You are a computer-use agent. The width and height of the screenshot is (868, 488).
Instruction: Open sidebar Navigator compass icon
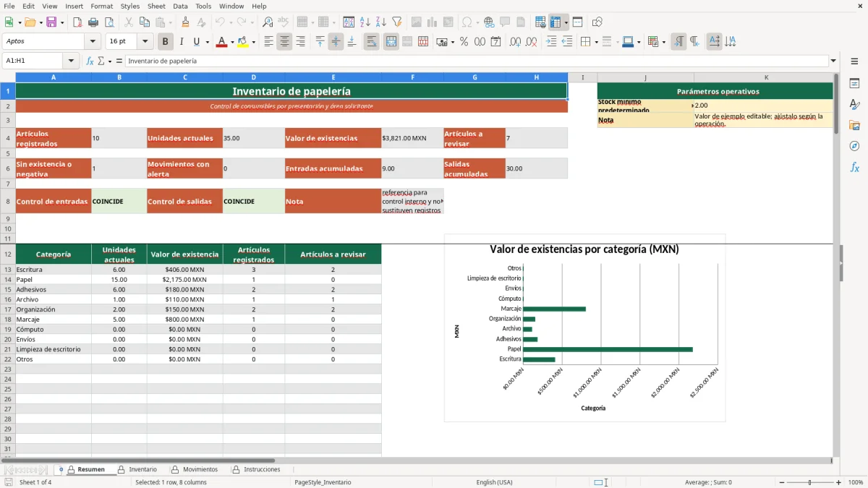[x=854, y=146]
